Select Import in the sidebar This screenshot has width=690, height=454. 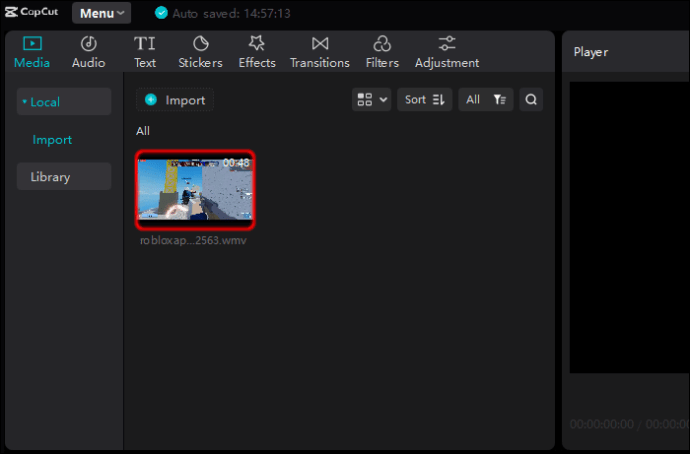[52, 140]
